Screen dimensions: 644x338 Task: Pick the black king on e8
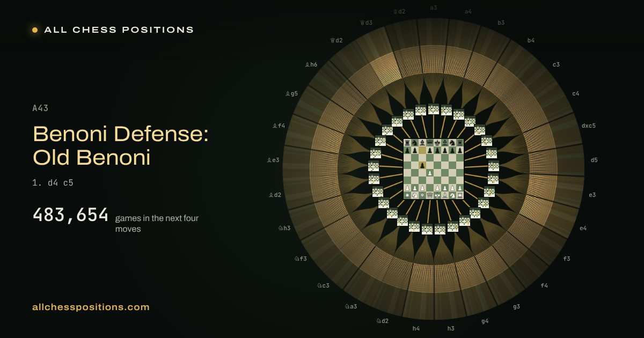pyautogui.click(x=437, y=143)
